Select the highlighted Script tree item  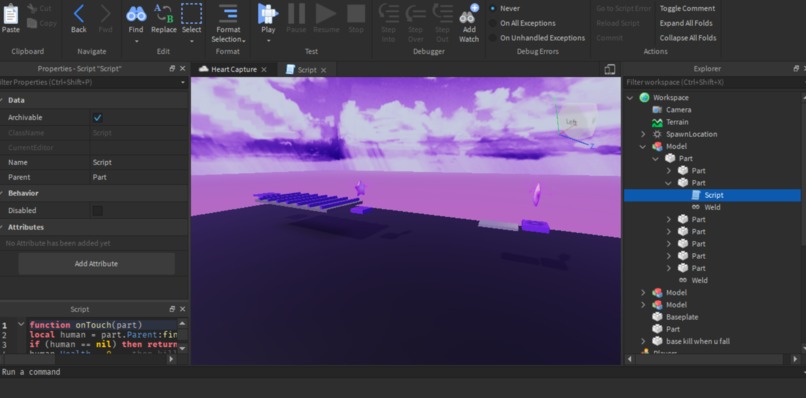[712, 195]
